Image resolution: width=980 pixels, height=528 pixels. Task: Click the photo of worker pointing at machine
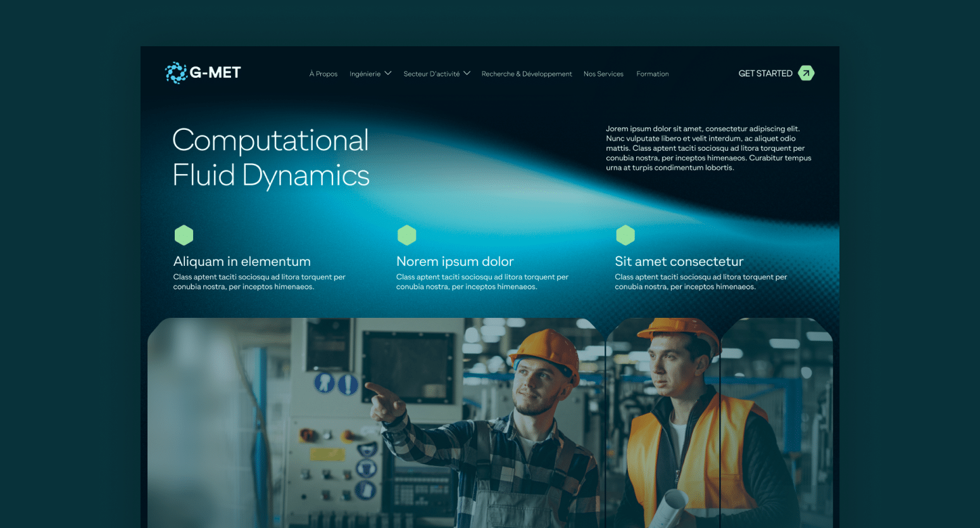tap(376, 423)
